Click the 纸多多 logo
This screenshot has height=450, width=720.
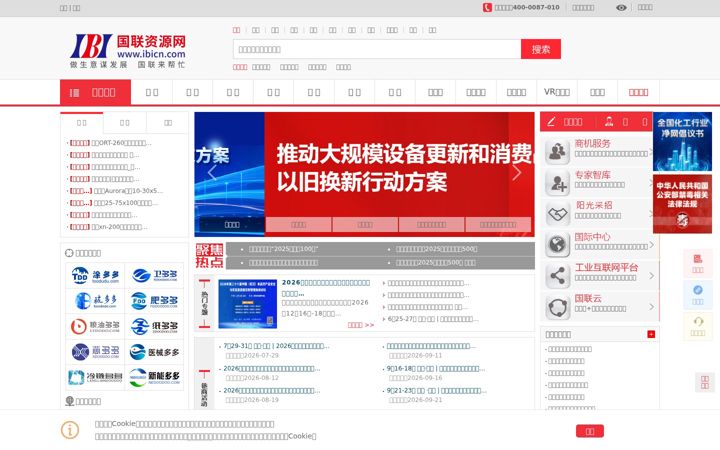point(154,326)
